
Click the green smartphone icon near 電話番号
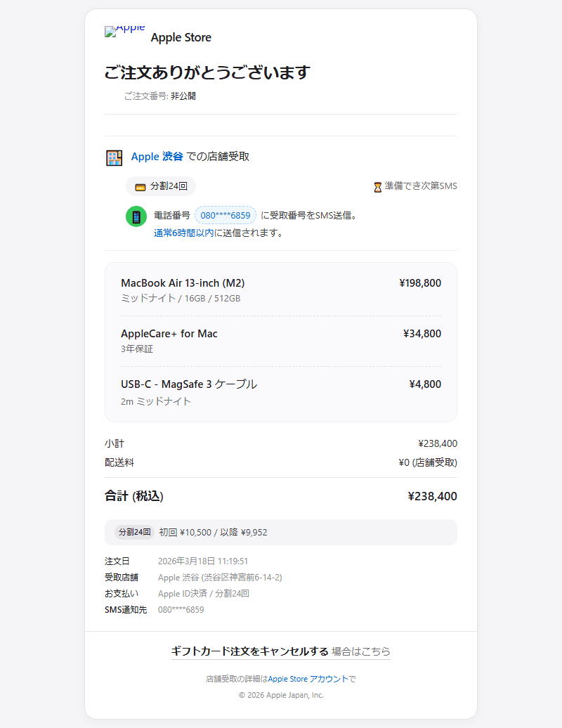pyautogui.click(x=136, y=216)
